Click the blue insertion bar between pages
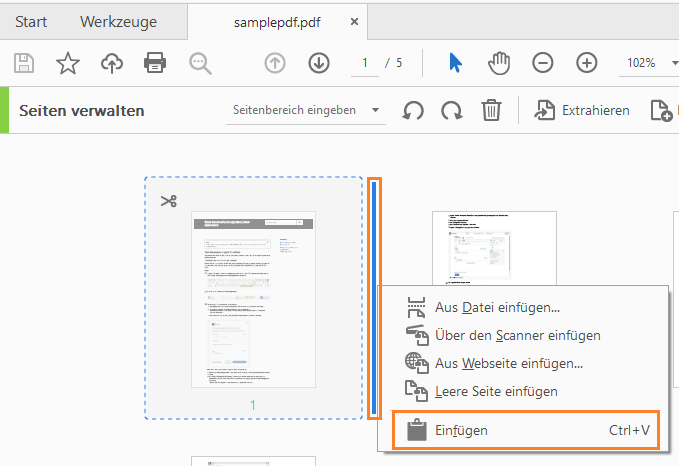 coord(374,298)
